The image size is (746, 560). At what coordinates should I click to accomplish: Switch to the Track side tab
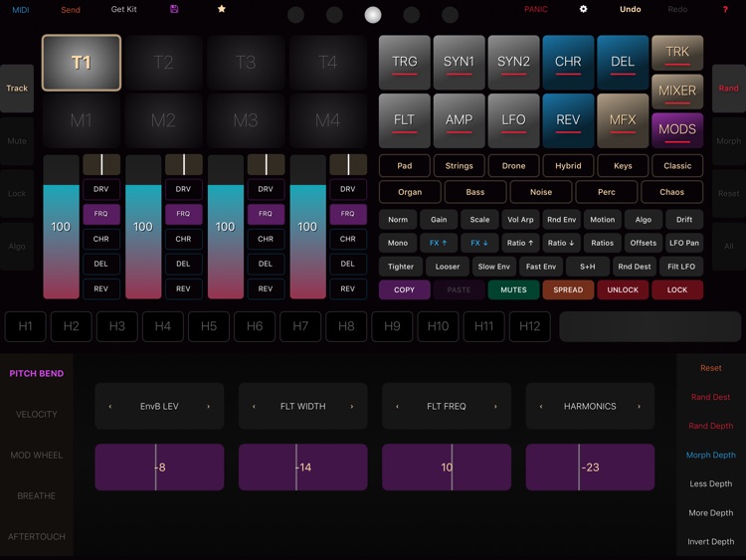[x=17, y=89]
